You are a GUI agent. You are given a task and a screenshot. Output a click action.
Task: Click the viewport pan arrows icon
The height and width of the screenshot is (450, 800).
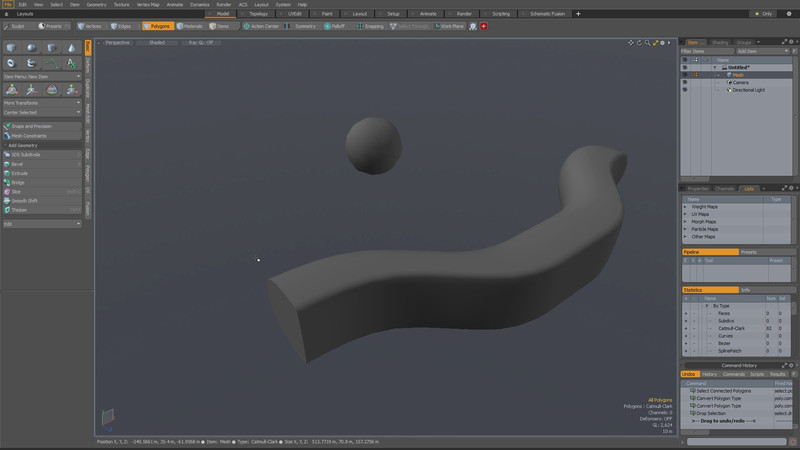click(x=631, y=43)
